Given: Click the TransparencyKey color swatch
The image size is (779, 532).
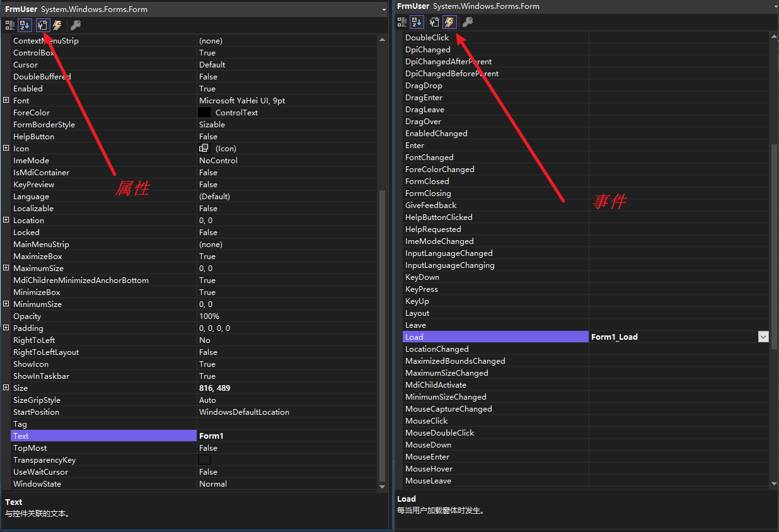Looking at the screenshot, I should click(x=203, y=460).
